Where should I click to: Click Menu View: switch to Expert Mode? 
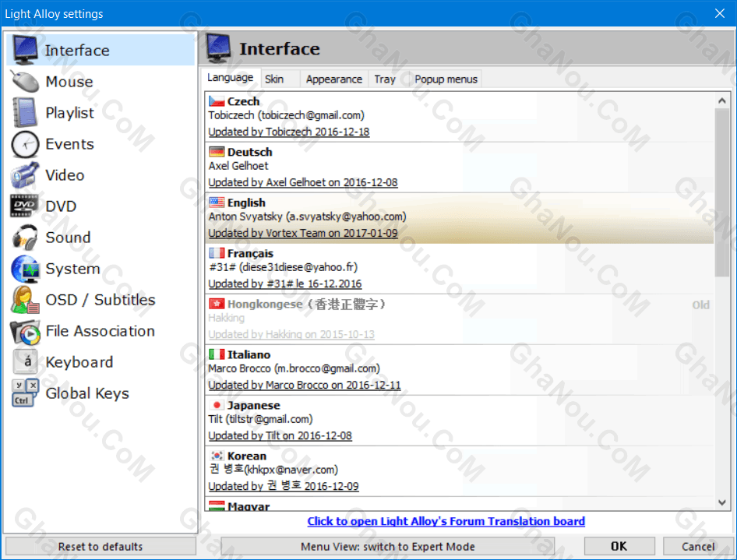tap(388, 547)
